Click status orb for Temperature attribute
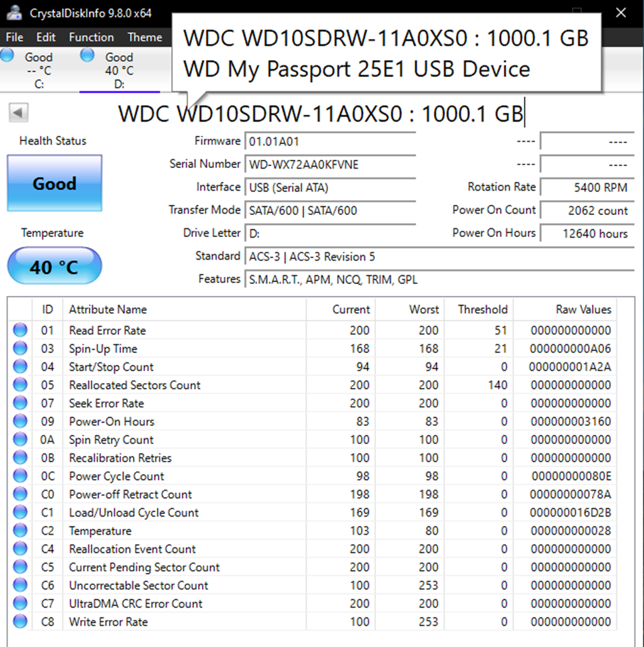The width and height of the screenshot is (644, 647). pos(20,530)
